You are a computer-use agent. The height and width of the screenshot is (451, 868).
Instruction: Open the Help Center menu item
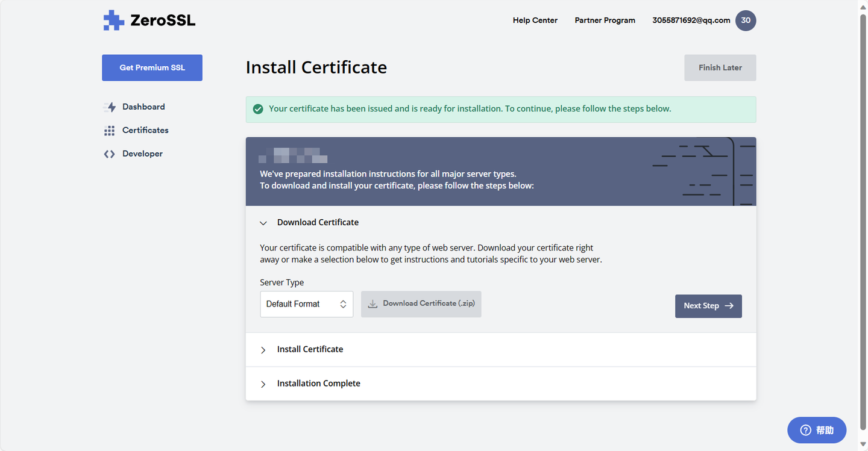point(535,20)
